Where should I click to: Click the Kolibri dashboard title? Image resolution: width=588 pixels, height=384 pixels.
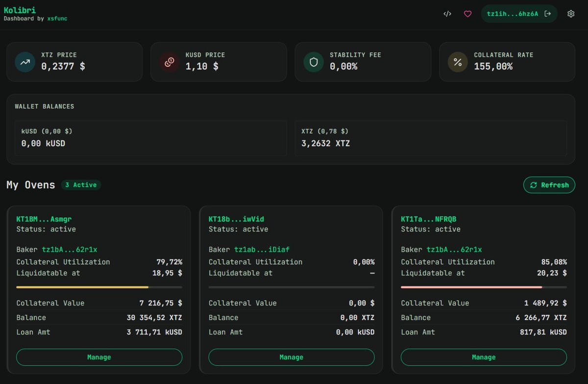pos(20,10)
